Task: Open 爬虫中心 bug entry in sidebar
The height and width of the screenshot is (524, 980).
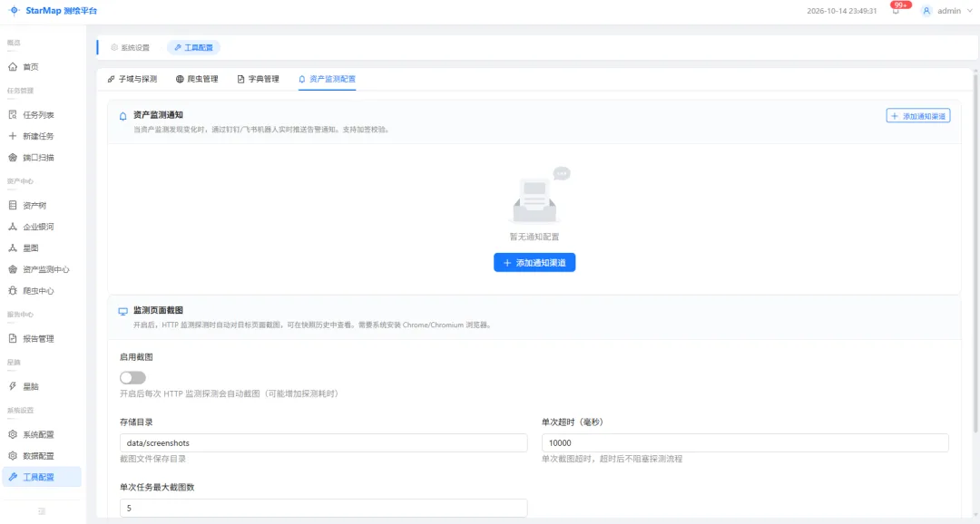Action: (x=41, y=290)
